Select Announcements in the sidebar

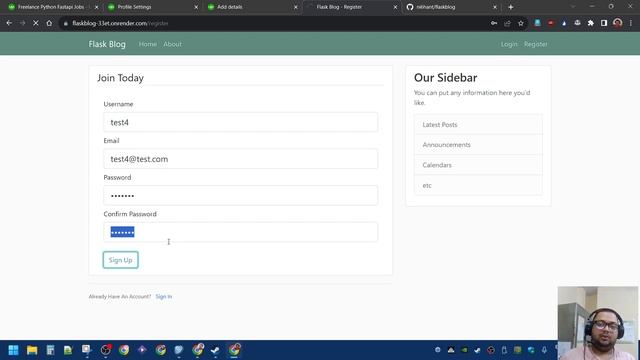(478, 145)
